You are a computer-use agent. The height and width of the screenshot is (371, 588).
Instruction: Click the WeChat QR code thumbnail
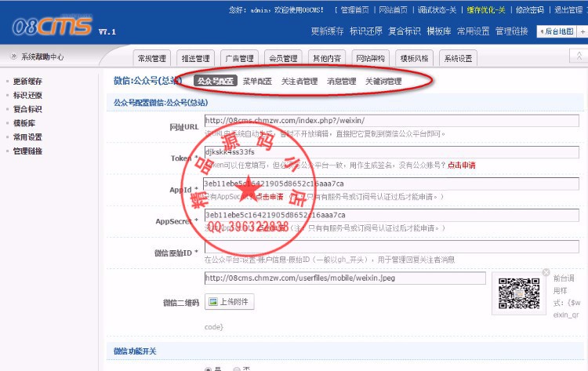coord(519,293)
